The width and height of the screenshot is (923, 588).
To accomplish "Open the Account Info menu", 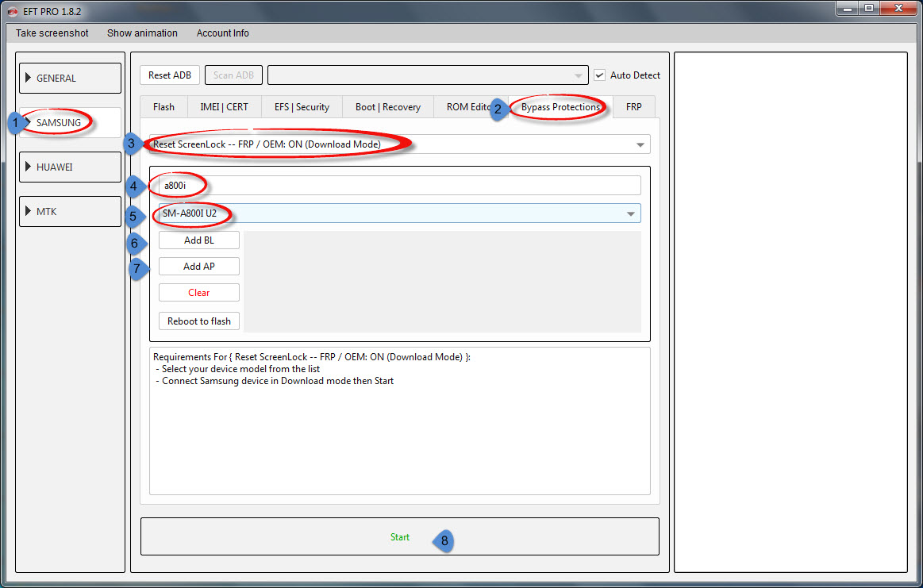I will [x=222, y=33].
